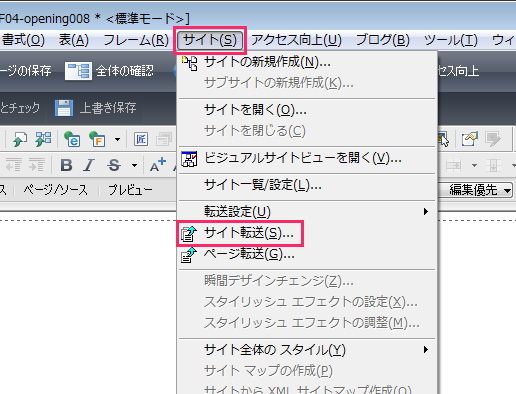Image resolution: width=516 pixels, height=394 pixels.
Task: Open the browser preview dropdown arrow
Action: click(x=117, y=139)
